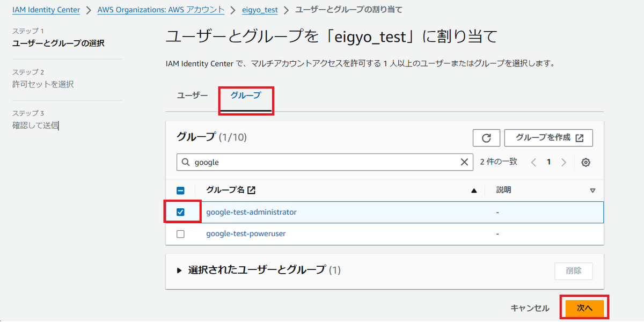644x322 pixels.
Task: Click the キャンセル button
Action: 530,308
